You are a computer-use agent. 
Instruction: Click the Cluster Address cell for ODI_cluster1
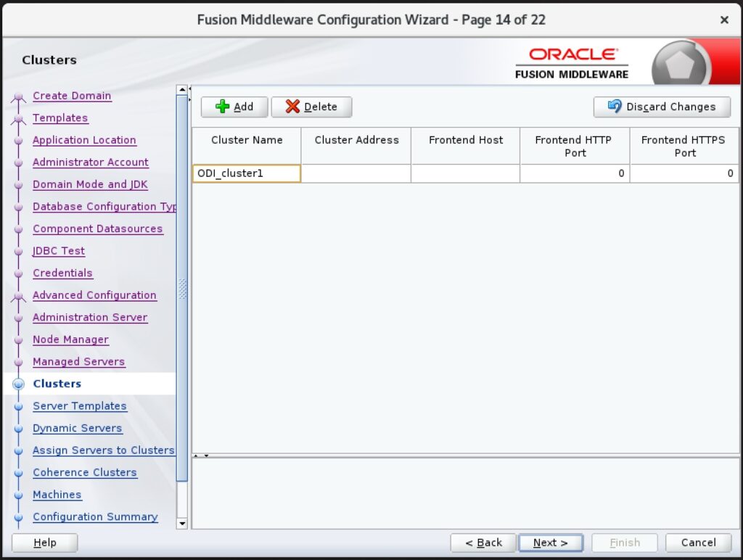pos(356,173)
